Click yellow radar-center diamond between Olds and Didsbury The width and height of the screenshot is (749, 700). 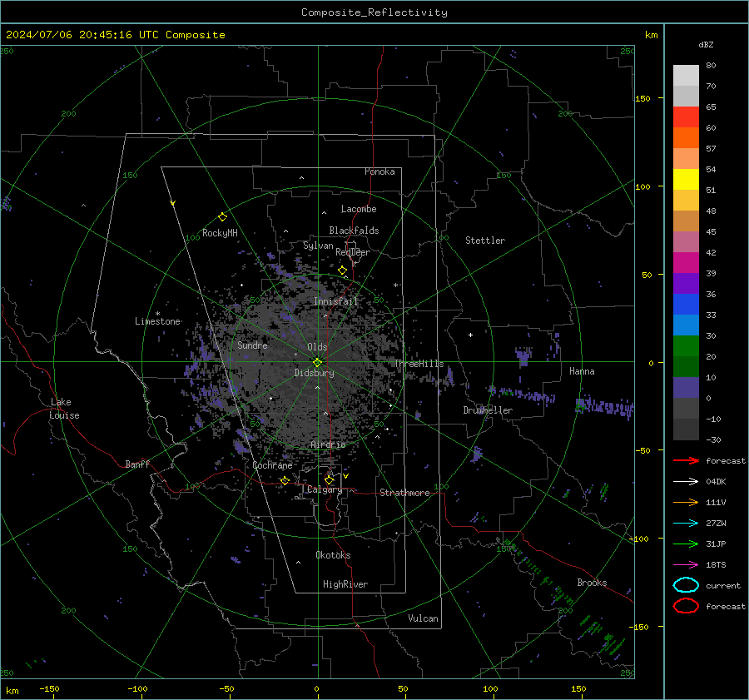317,362
